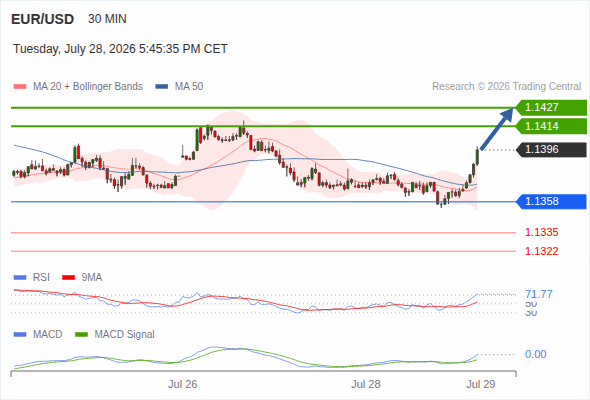Click the Trading Central research credit
The height and width of the screenshot is (400, 590).
[506, 87]
